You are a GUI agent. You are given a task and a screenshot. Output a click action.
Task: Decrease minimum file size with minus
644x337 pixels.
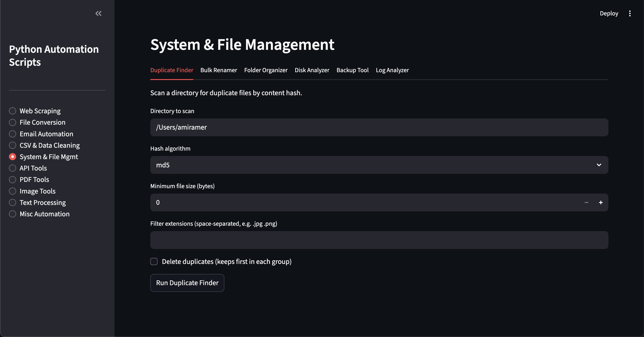586,203
